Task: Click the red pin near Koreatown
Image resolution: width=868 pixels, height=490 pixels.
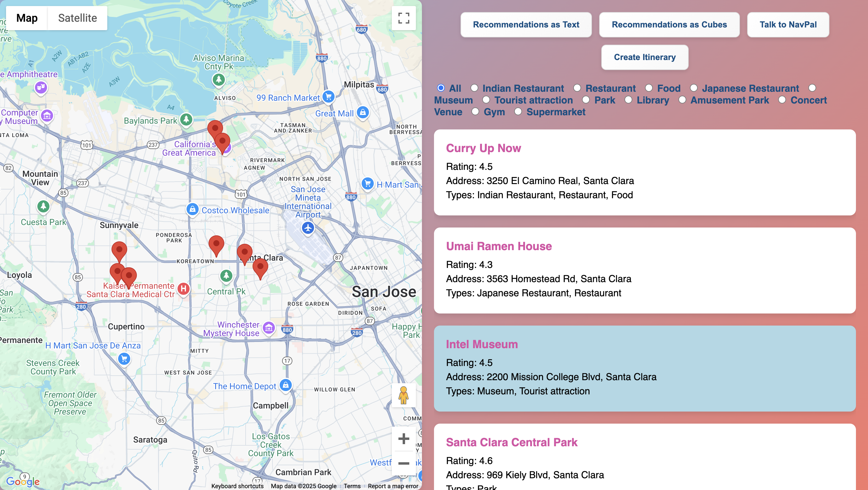Action: 216,245
